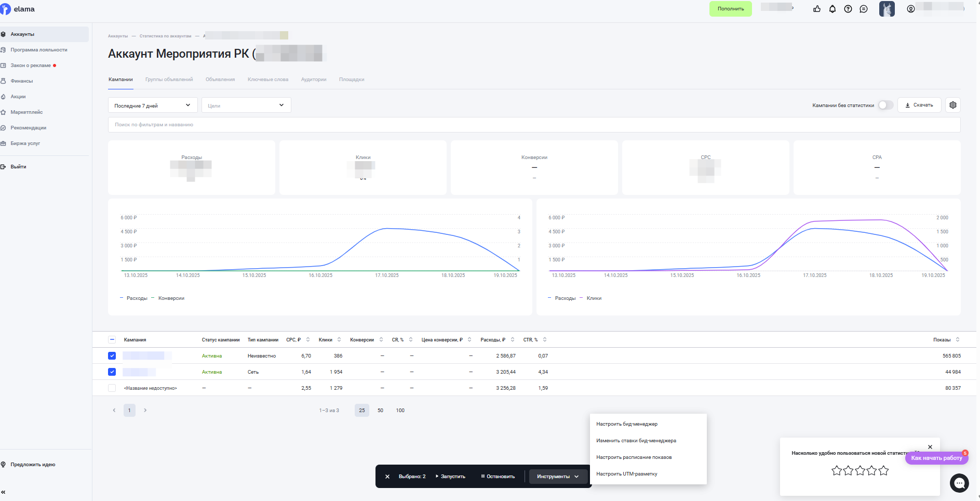This screenshot has width=980, height=501.
Task: Switch to 'Ключевые слова' tab
Action: click(268, 80)
